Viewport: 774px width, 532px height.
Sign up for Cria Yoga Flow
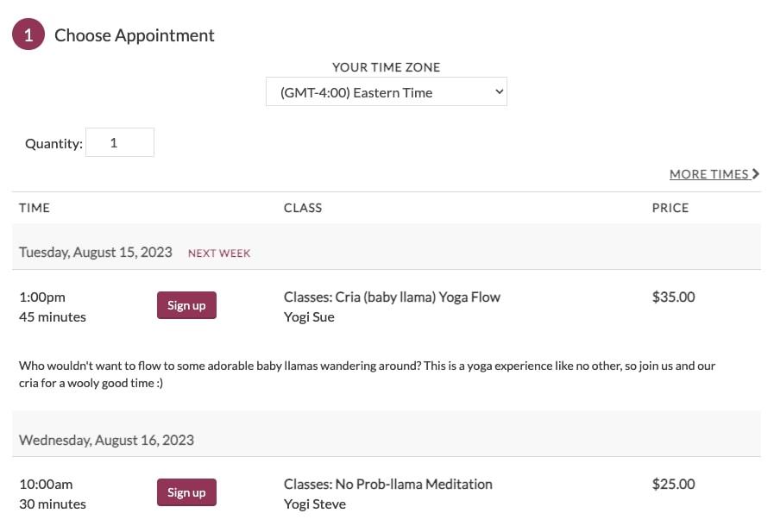tap(186, 305)
